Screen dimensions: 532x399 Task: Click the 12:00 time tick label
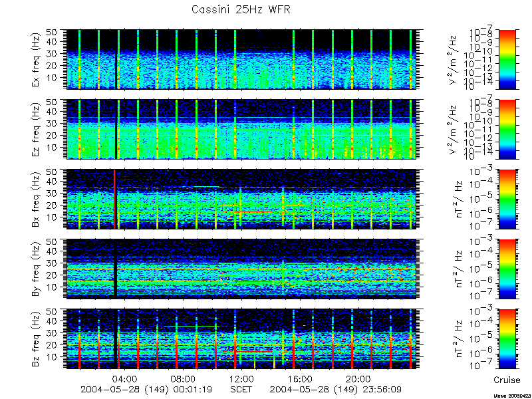click(x=241, y=378)
